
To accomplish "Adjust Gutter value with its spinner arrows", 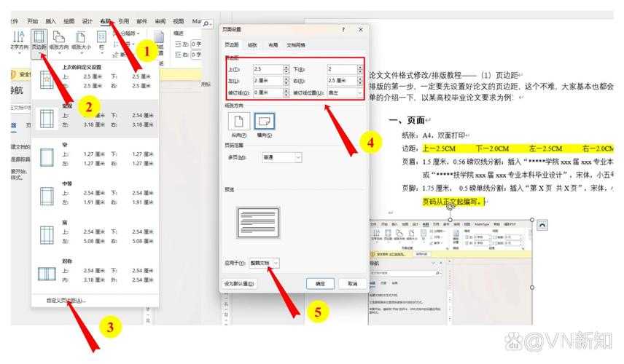I will (286, 92).
